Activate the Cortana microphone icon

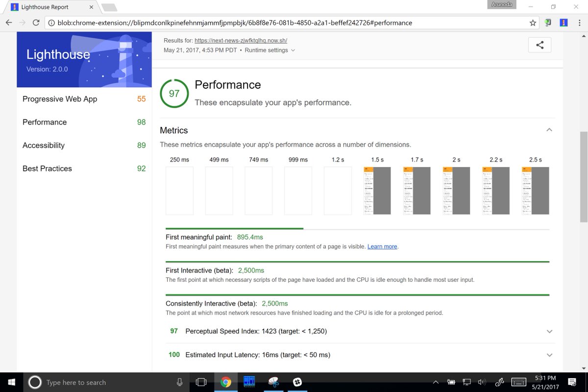pyautogui.click(x=179, y=382)
